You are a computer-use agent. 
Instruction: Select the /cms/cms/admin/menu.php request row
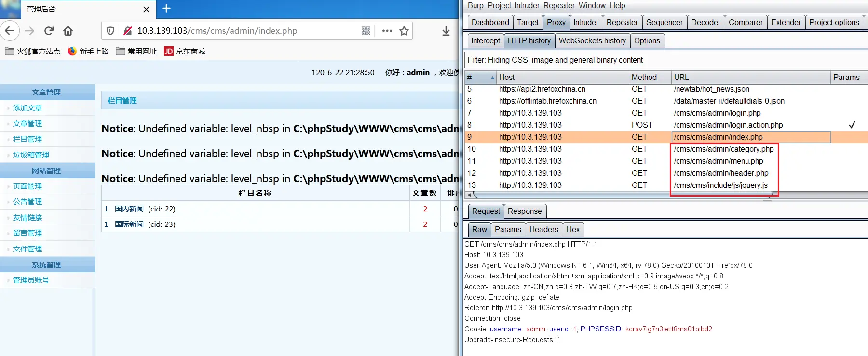point(665,161)
